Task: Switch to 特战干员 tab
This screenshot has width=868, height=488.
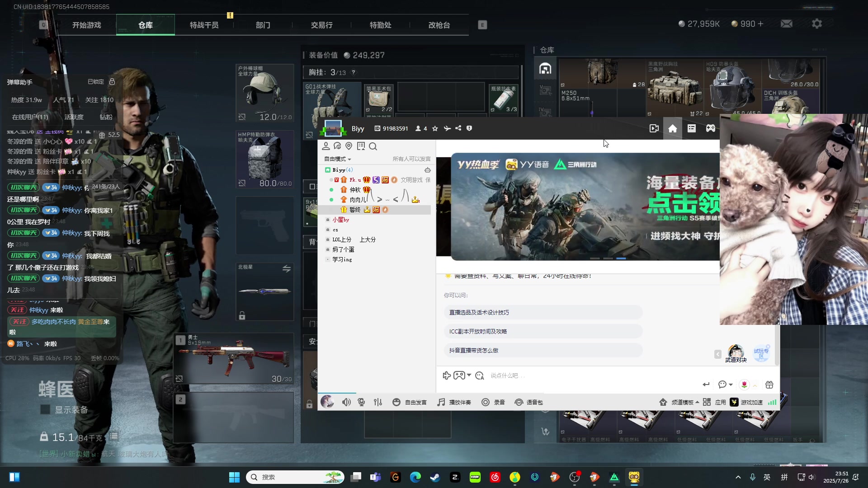Action: point(204,25)
